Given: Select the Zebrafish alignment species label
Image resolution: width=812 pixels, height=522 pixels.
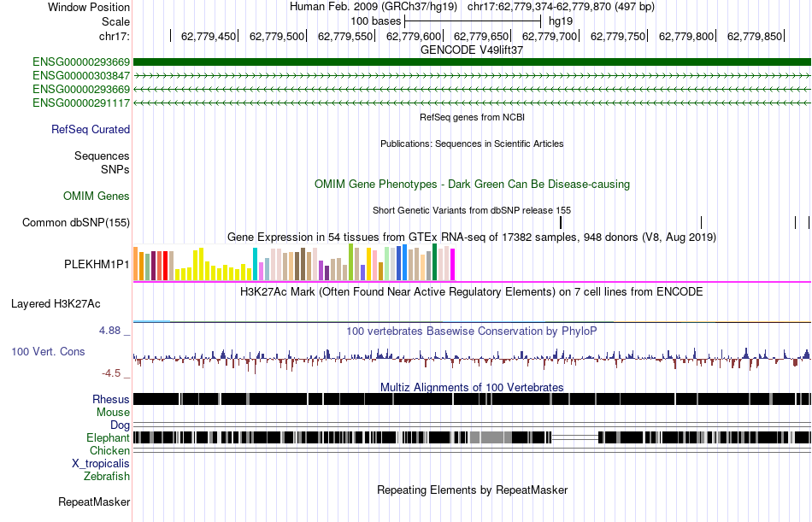Looking at the screenshot, I should tap(107, 476).
